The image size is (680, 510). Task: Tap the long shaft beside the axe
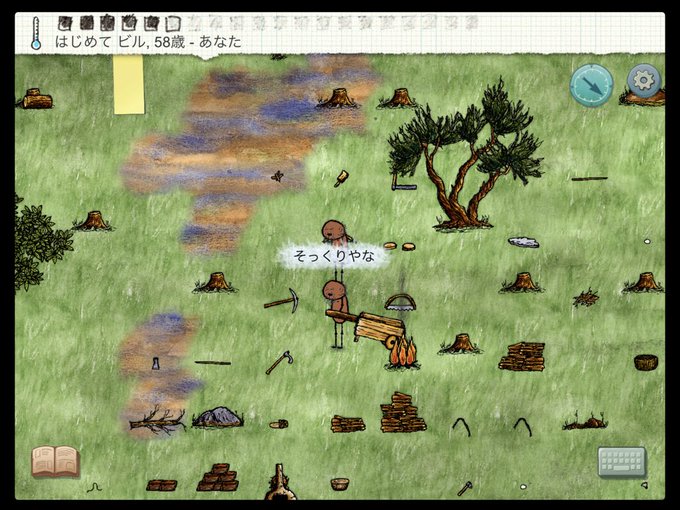213,363
